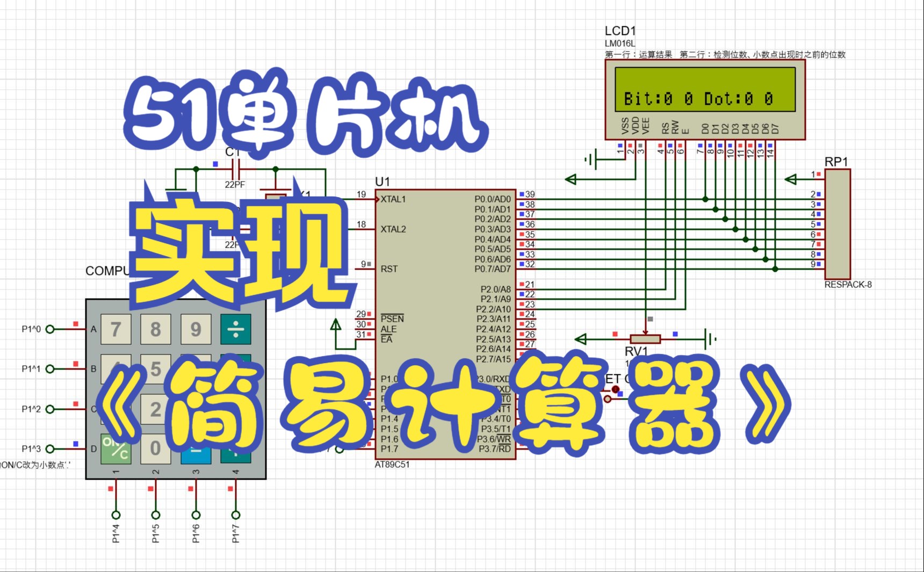924x572 pixels.
Task: Click the VSS pin label on the LCD
Action: point(625,126)
